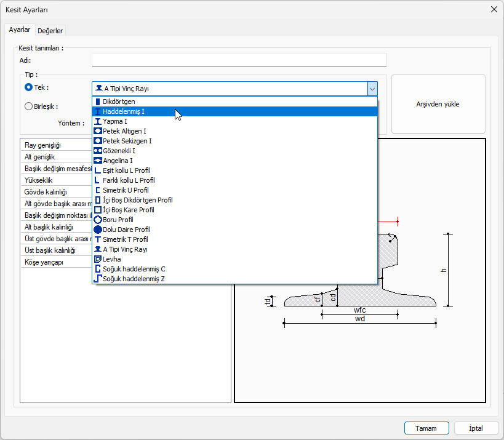Enable the Birleşik radio option
504x440 pixels.
coord(28,106)
